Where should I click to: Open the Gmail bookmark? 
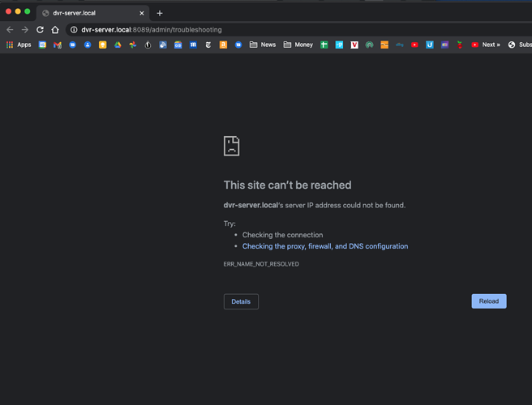coord(58,45)
